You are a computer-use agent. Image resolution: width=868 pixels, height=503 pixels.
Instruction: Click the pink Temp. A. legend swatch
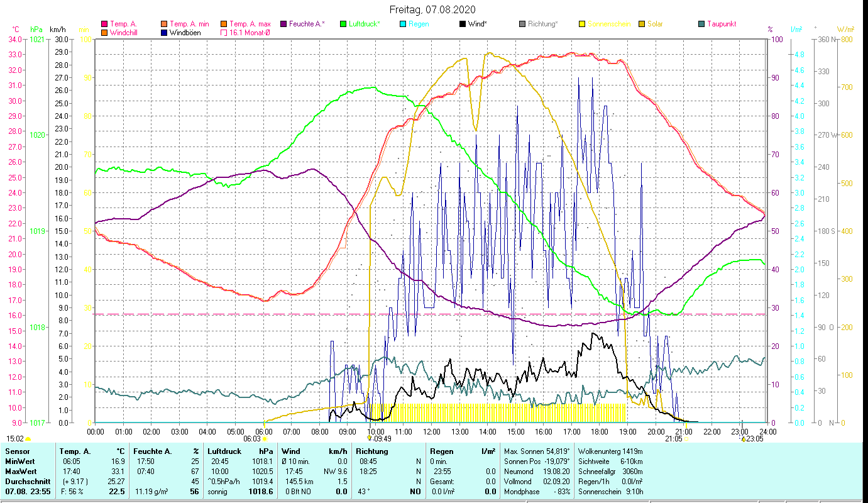[x=104, y=24]
